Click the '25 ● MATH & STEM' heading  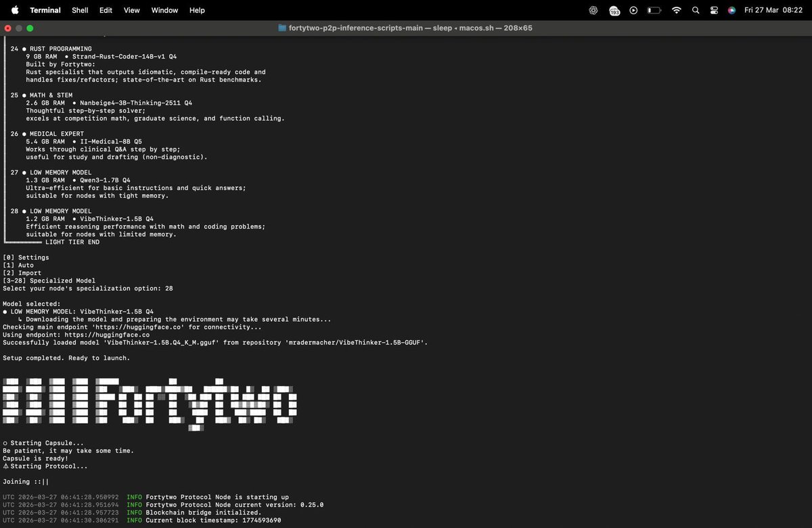click(x=41, y=95)
